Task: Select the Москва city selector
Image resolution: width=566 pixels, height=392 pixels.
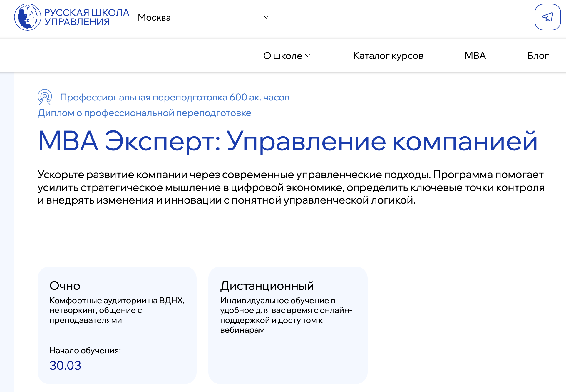Action: coord(154,18)
